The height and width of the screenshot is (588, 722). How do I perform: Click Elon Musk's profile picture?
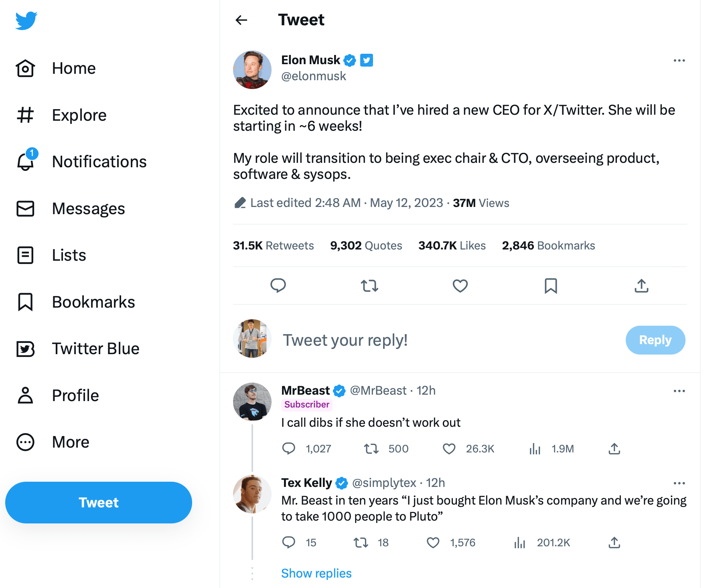tap(252, 70)
